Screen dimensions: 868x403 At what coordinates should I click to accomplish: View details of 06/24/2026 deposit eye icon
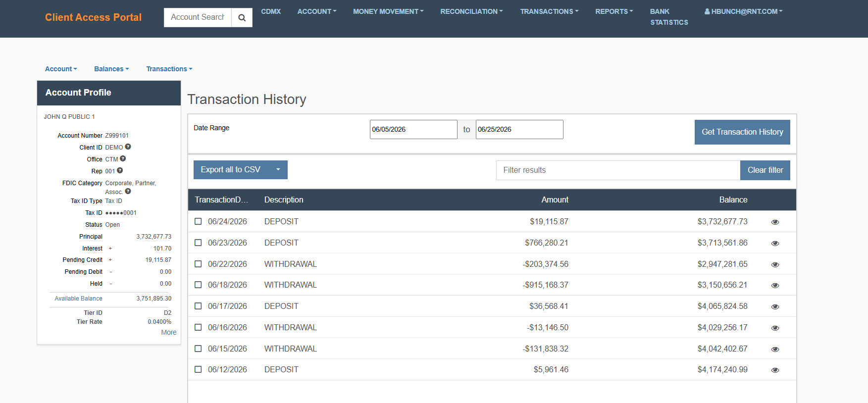tap(775, 222)
